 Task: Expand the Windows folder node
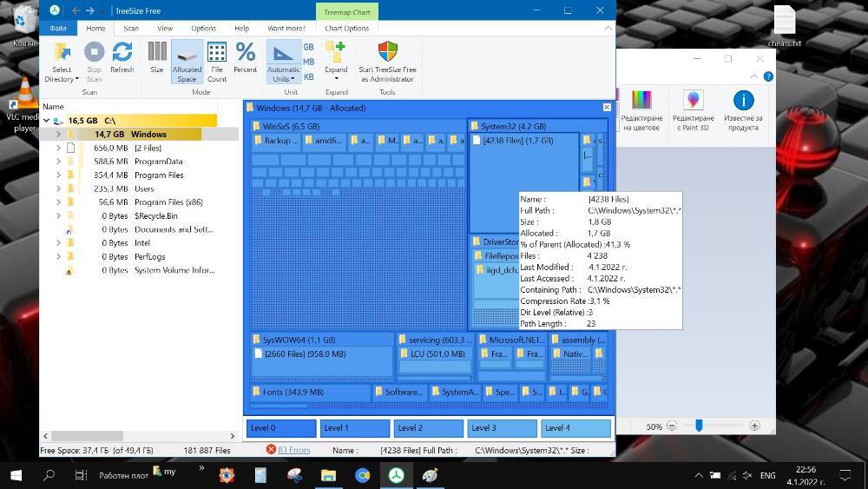point(58,134)
